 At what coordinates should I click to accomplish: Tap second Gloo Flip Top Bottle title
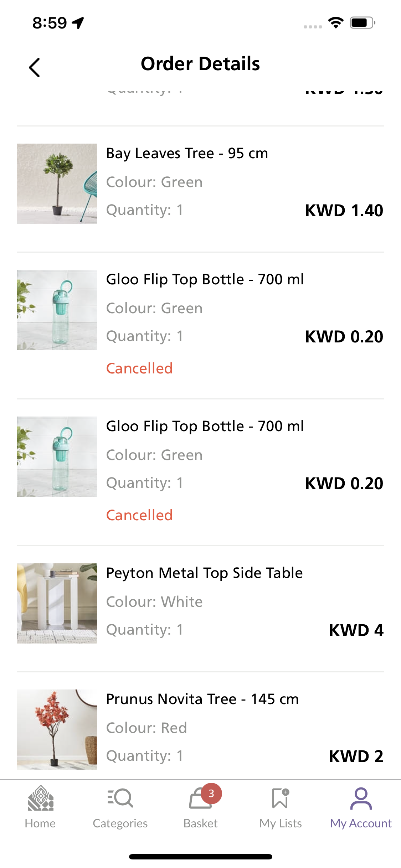(205, 426)
